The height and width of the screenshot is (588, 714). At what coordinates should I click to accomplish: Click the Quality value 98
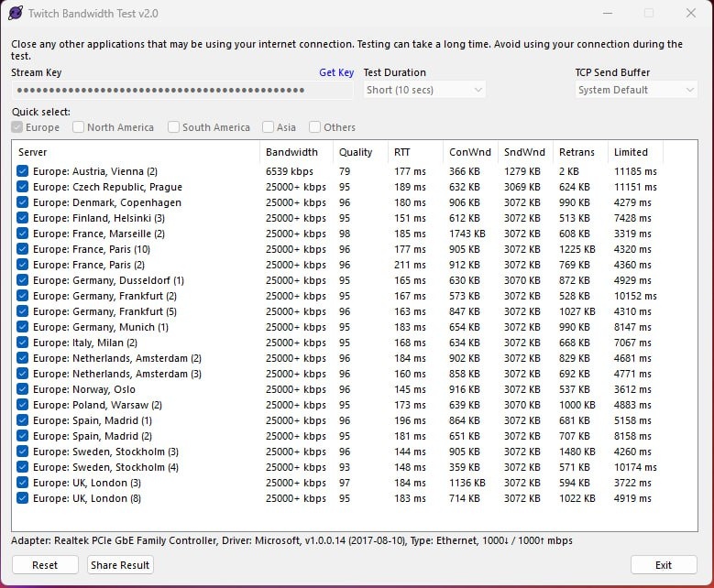(345, 234)
